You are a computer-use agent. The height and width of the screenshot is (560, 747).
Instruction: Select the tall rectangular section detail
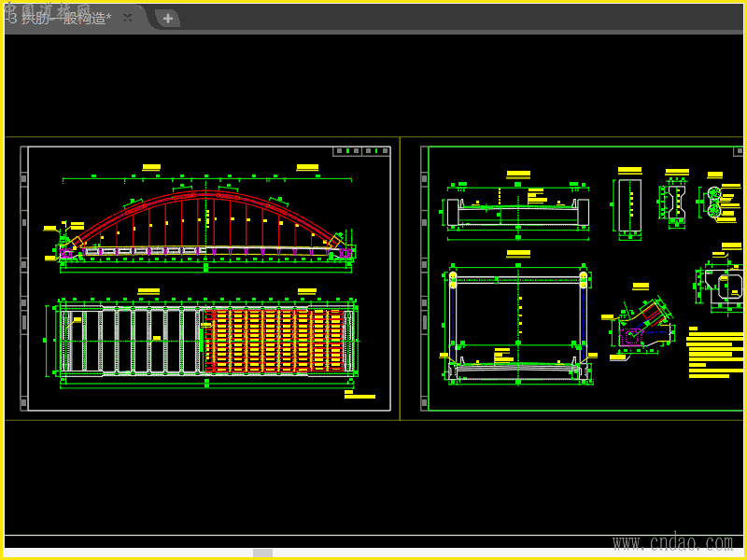(629, 205)
